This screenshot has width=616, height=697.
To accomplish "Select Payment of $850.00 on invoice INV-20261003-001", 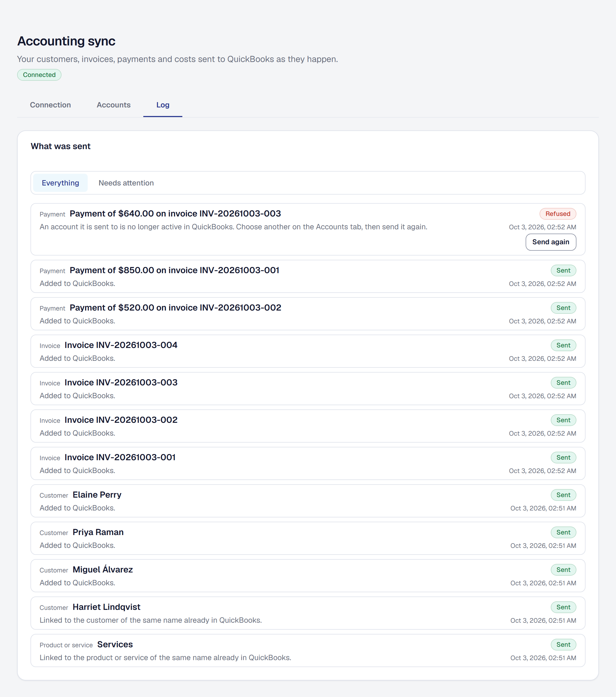I will tap(308, 277).
